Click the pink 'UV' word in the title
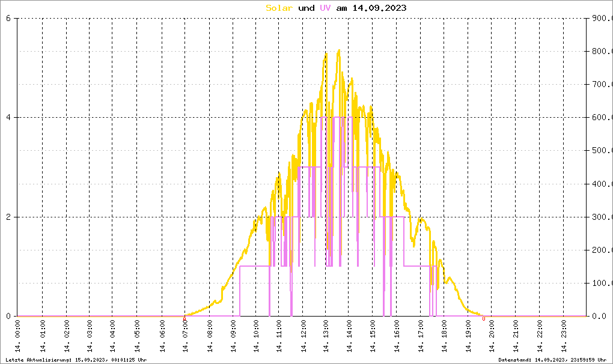Screen dimensions: 613x364 (x=325, y=8)
